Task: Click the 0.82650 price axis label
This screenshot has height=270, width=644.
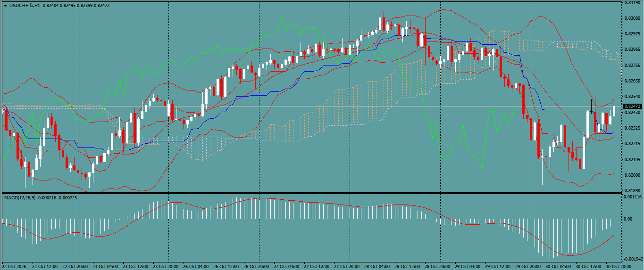Action: point(632,81)
